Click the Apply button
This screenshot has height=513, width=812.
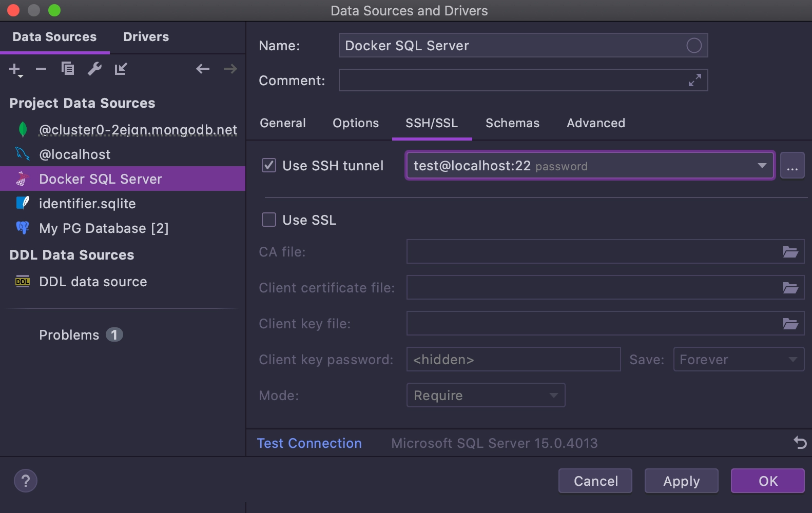(x=681, y=481)
